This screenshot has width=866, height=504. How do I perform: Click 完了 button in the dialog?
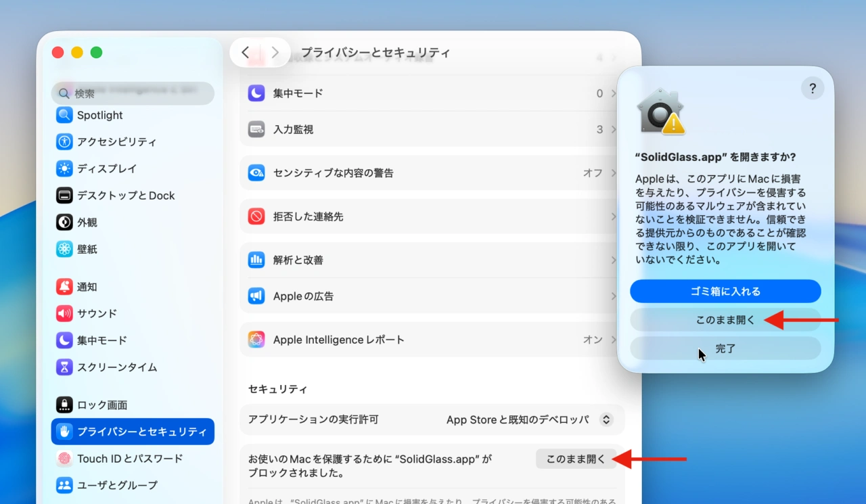(725, 349)
